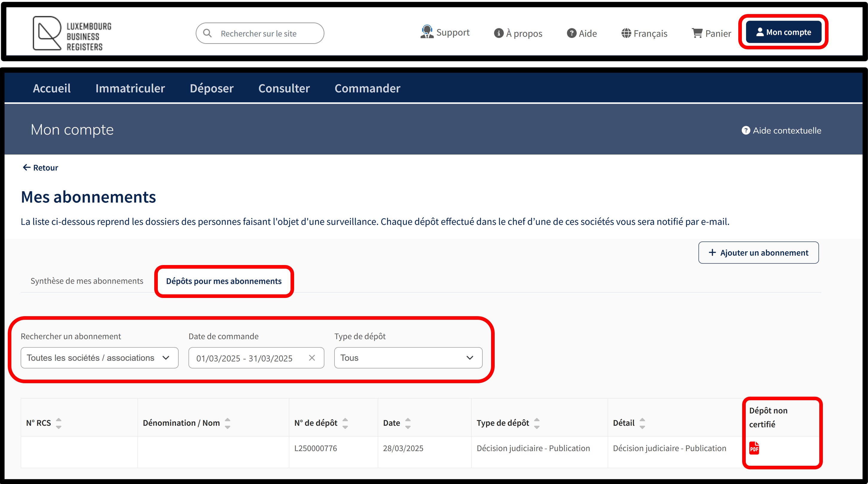Open the Consulter menu
The width and height of the screenshot is (868, 484).
284,88
